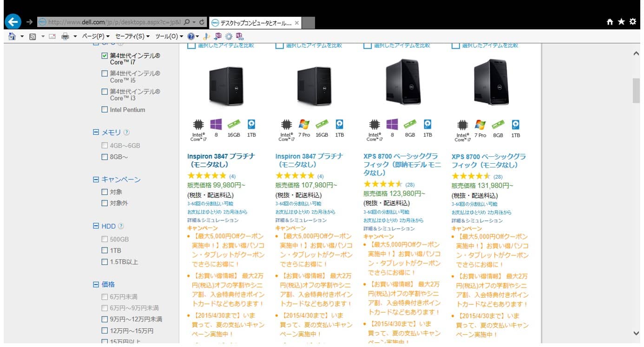
Task: Open a new tab with the grey tab button
Action: point(309,22)
